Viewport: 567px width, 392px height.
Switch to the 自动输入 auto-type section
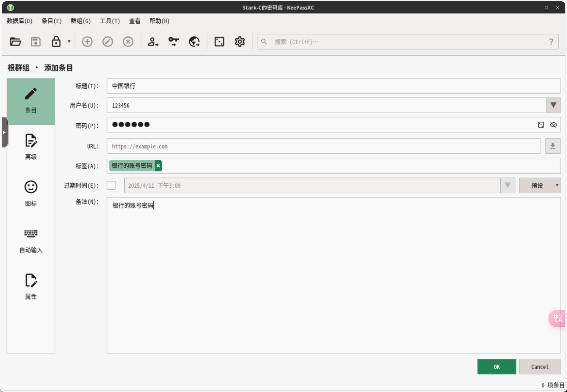(x=31, y=241)
